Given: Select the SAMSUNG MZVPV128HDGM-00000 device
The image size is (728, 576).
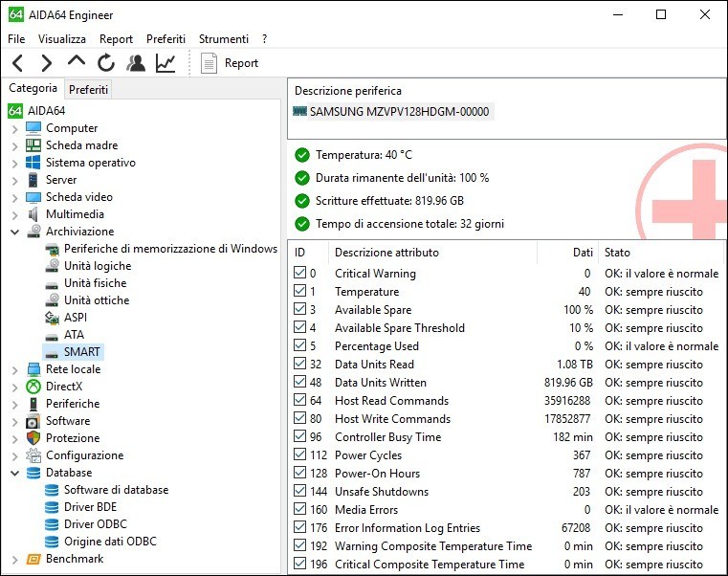Looking at the screenshot, I should click(399, 112).
